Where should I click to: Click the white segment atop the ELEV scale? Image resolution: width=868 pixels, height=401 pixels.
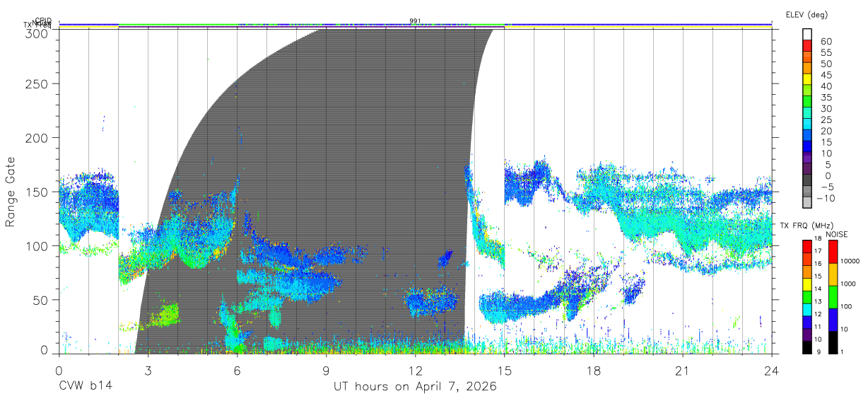[808, 35]
